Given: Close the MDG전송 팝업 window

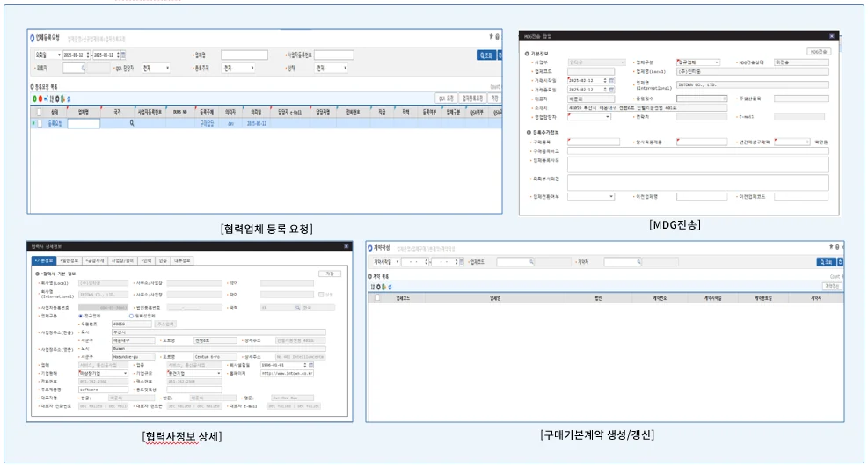Looking at the screenshot, I should [831, 36].
